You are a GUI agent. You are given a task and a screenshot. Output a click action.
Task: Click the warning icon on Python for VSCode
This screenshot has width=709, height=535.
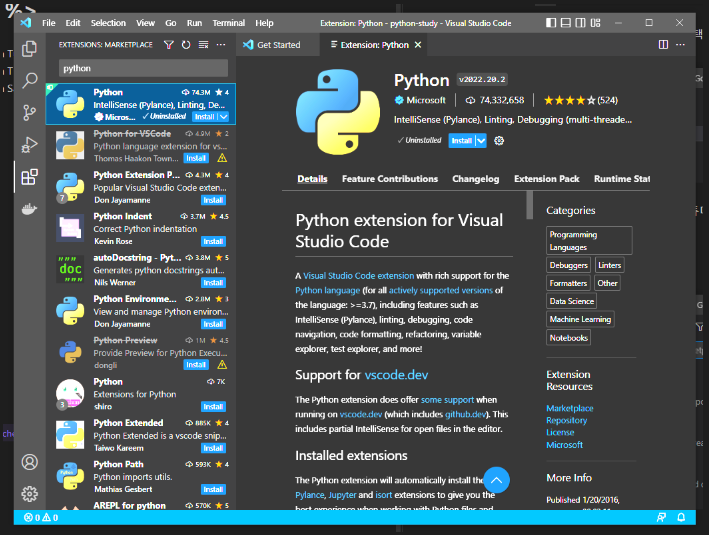pyautogui.click(x=222, y=158)
